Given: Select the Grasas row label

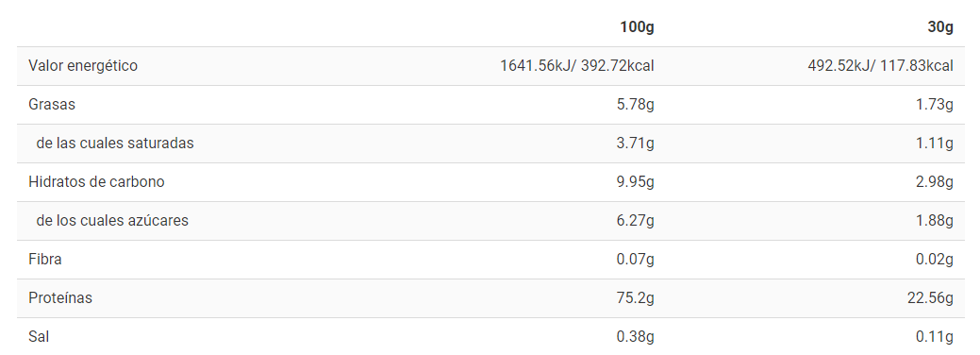Looking at the screenshot, I should pyautogui.click(x=52, y=105).
